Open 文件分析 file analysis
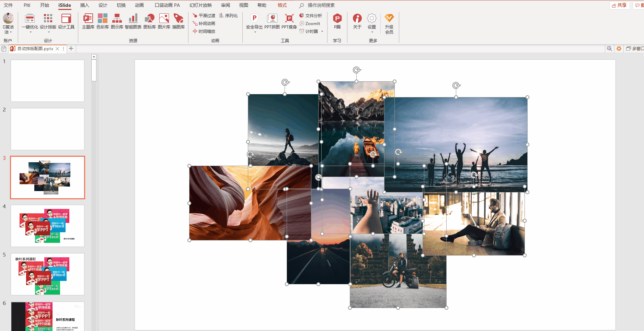 pos(311,15)
